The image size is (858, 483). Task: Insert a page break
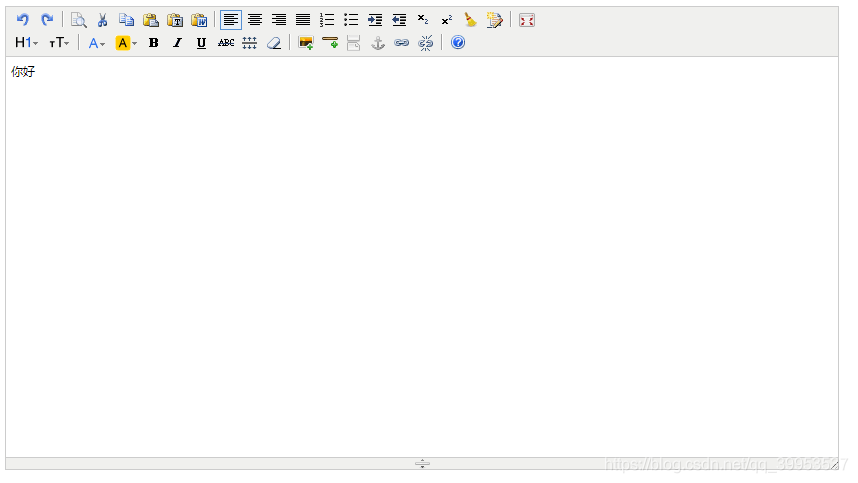tap(353, 43)
